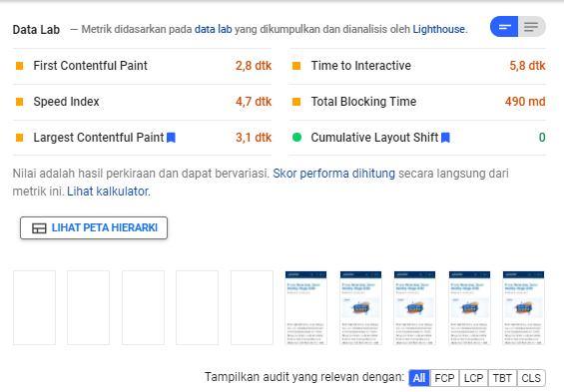Click green circle next to Cumulative Layout Shift
Image resolution: width=564 pixels, height=392 pixels.
(x=296, y=138)
